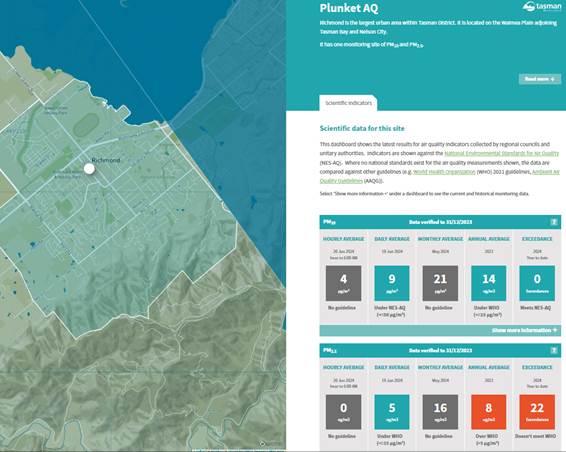
Task: Click the PM10 DAILY AVERAGE column heading
Action: (392, 239)
